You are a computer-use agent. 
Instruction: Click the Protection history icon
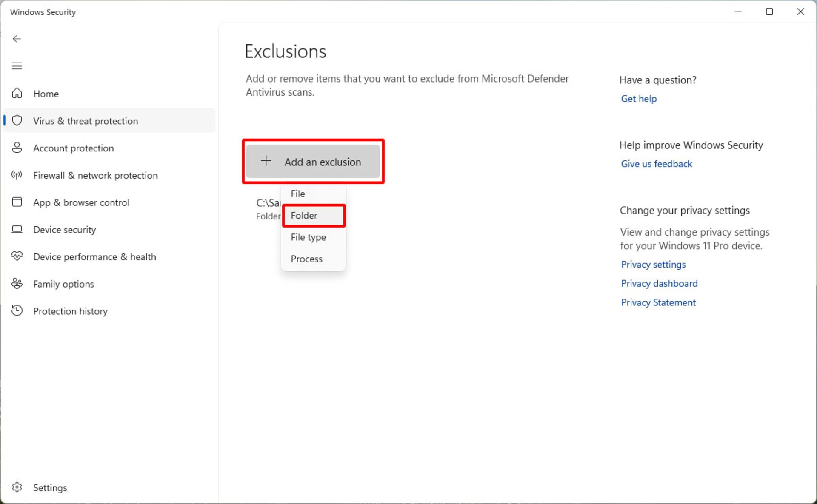[17, 311]
